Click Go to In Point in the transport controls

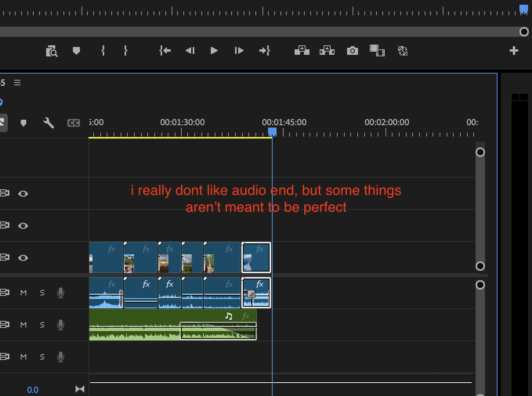(x=165, y=51)
